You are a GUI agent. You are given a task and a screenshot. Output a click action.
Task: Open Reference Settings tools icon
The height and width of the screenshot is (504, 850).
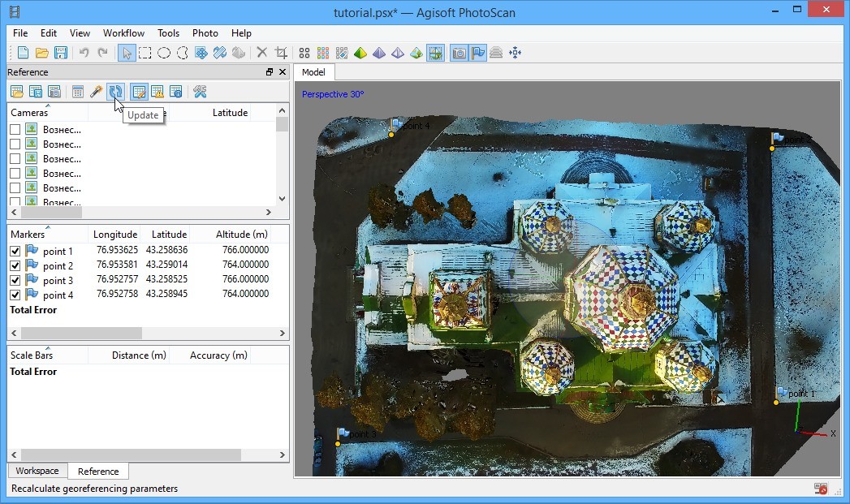coord(200,92)
